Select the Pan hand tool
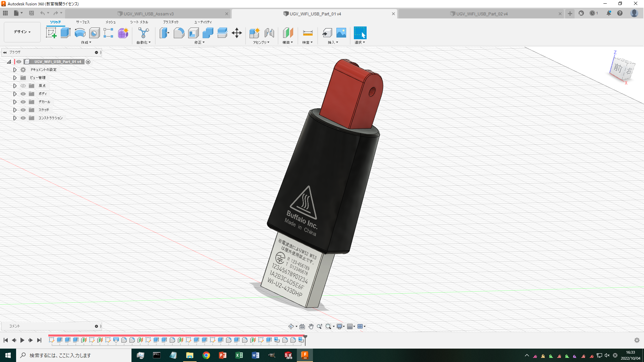Image resolution: width=644 pixels, height=362 pixels. pos(311,326)
